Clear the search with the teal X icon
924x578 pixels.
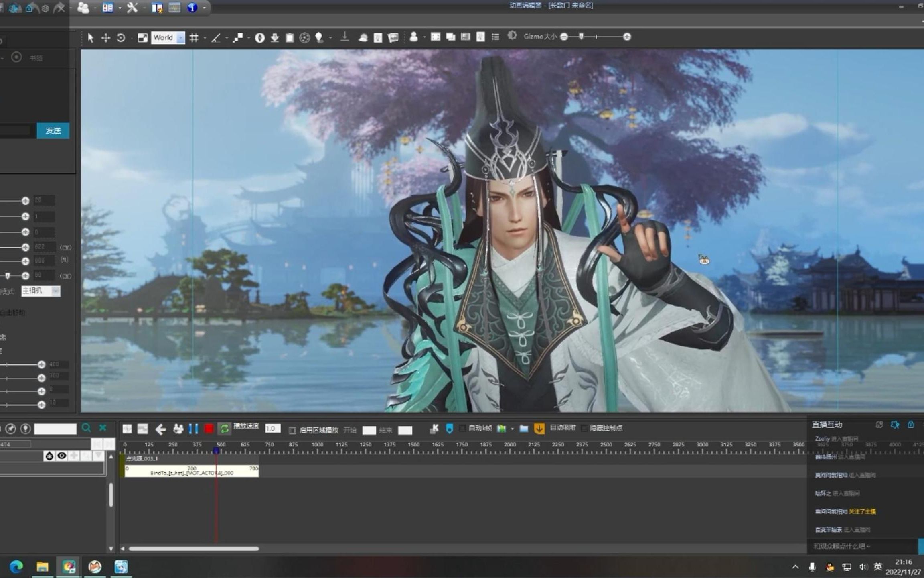(103, 428)
